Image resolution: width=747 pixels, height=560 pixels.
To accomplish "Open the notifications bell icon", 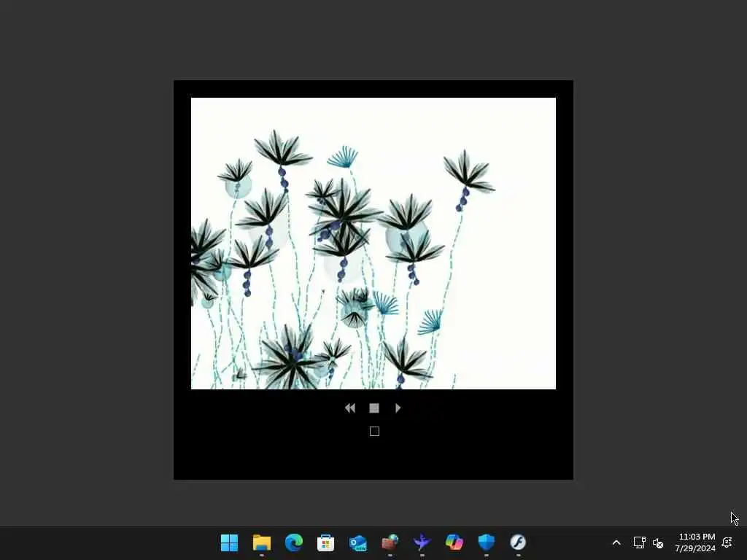I will coord(727,542).
